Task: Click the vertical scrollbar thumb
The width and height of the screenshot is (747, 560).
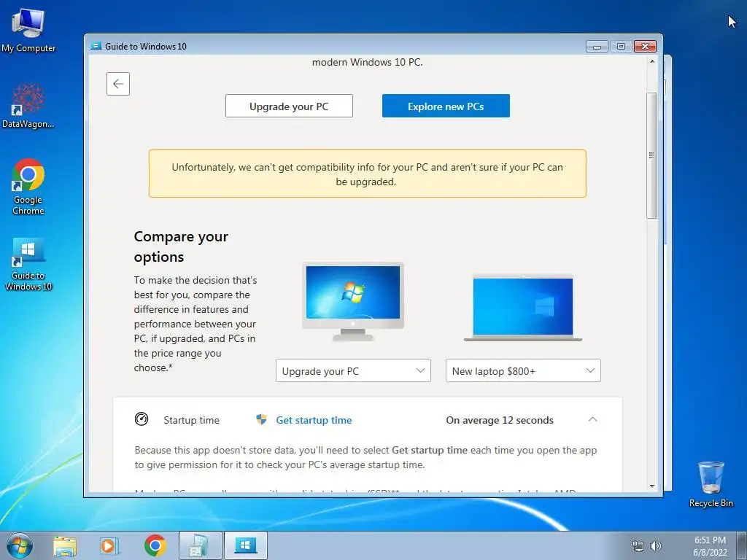Action: (x=651, y=156)
